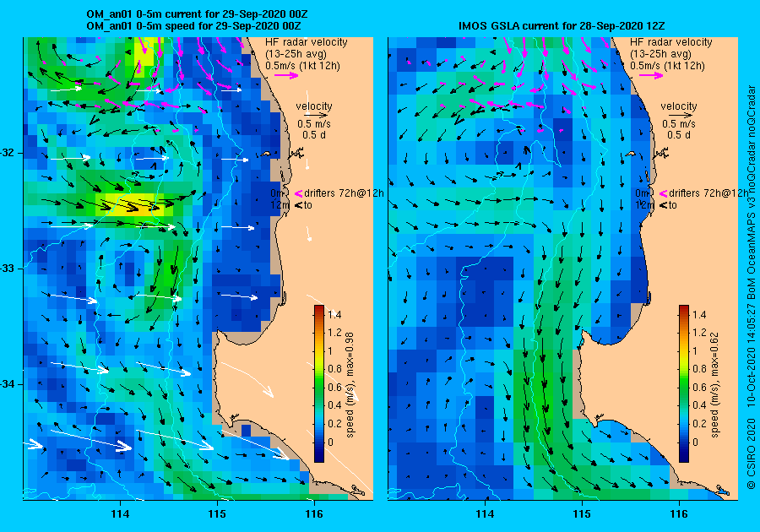The image size is (760, 532).
Task: Click the magenta HF radar legend arrow in OM_an01 panel
Action: pyautogui.click(x=286, y=75)
